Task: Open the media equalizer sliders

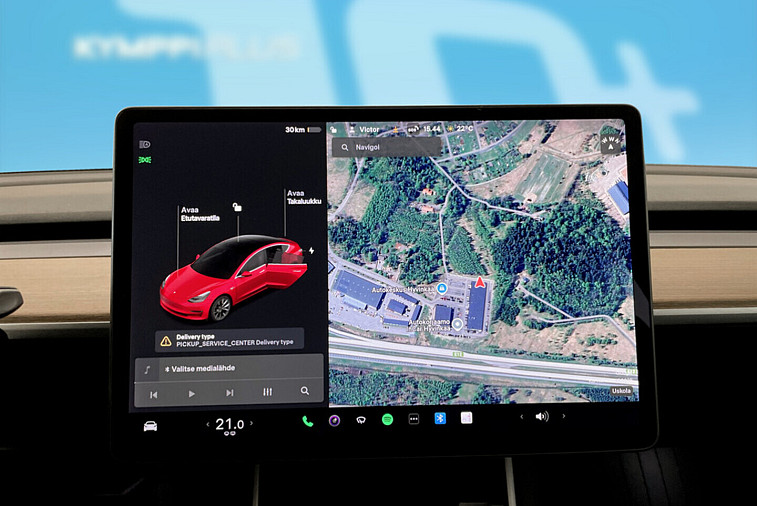Action: (x=267, y=393)
